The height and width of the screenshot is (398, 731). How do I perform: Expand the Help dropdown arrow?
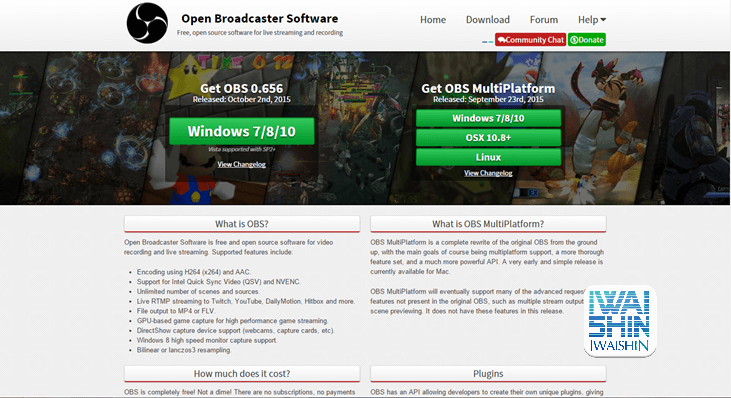click(x=603, y=20)
